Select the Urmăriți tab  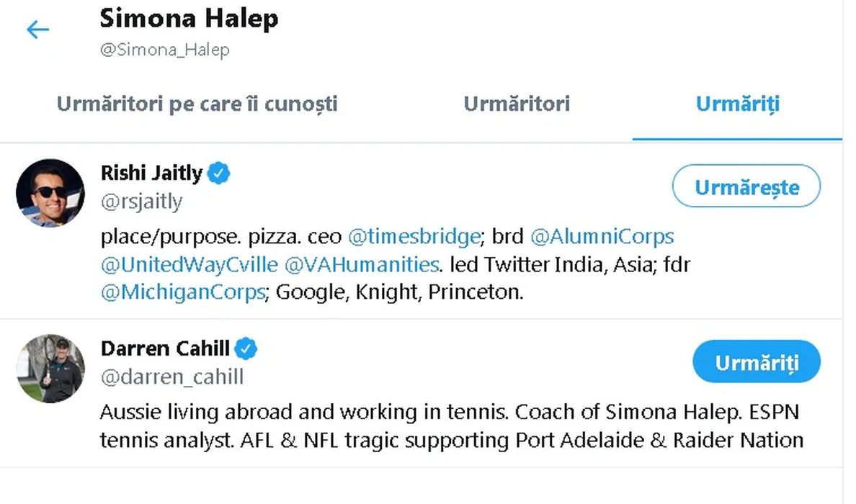(737, 104)
